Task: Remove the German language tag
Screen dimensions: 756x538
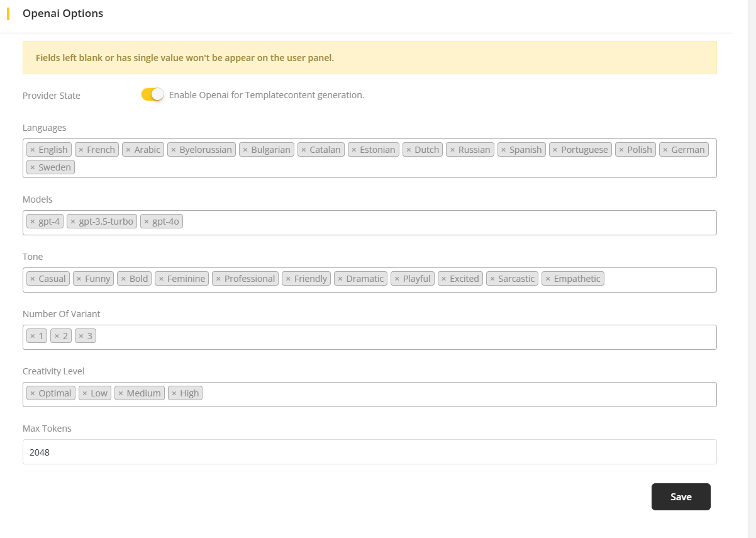Action: [x=665, y=150]
